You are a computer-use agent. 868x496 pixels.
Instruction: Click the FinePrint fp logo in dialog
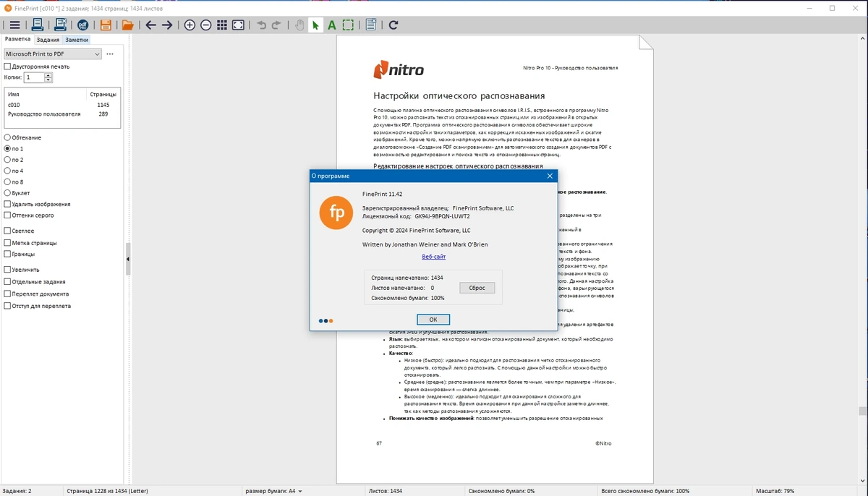(x=336, y=212)
